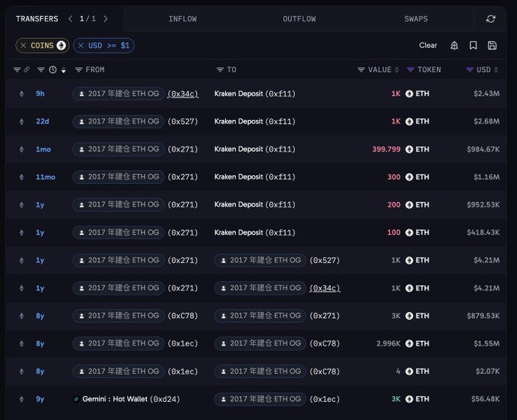
Task: Open Gemini : Hot Wallet (0xd24) sender
Action: tap(131, 399)
